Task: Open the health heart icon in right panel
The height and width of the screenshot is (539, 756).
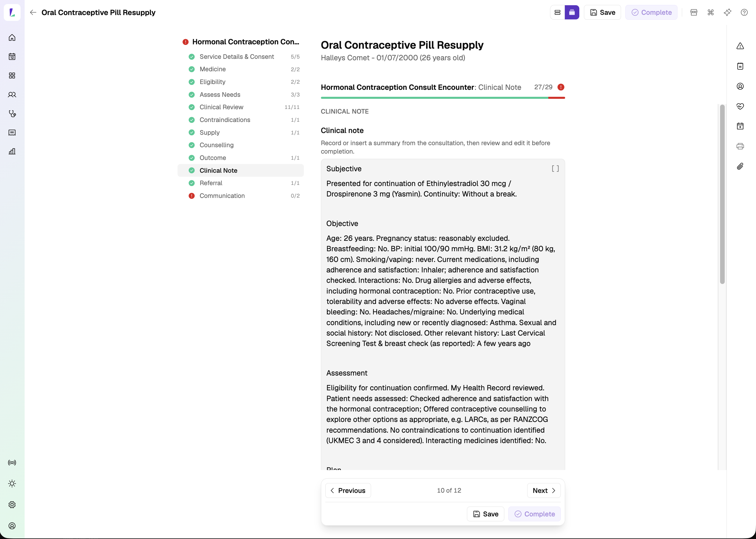Action: tap(740, 106)
